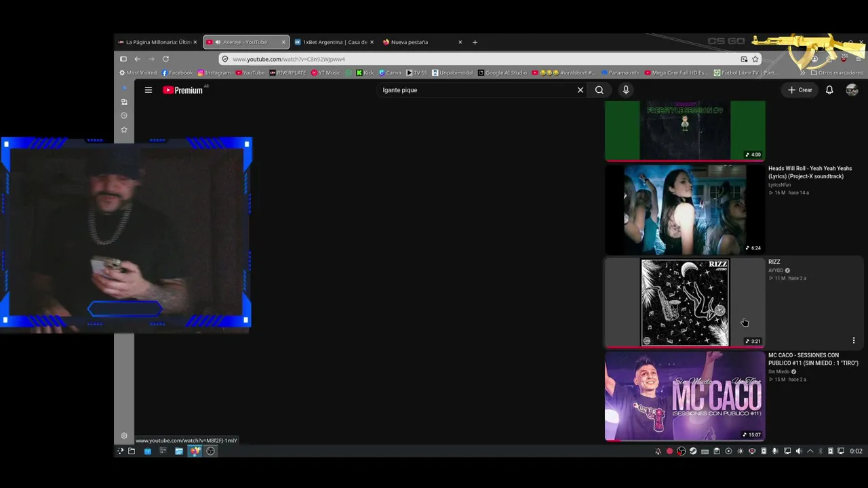Close the Nueva pestaña tab
Screen dimensions: 868x488
coord(460,42)
